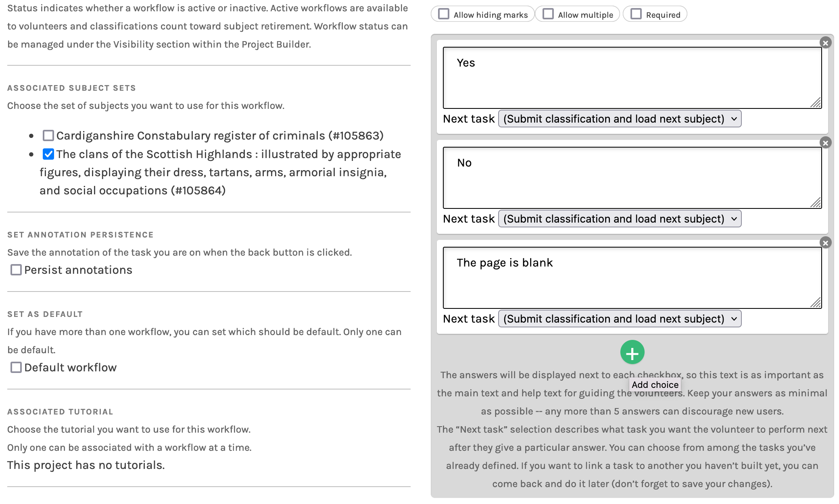Click 'Next task' label under 'No'
Screen dimensions: 839x504
click(x=469, y=219)
